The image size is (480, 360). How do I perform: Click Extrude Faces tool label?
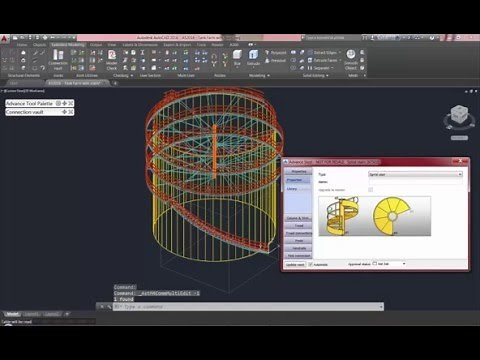pos(325,60)
